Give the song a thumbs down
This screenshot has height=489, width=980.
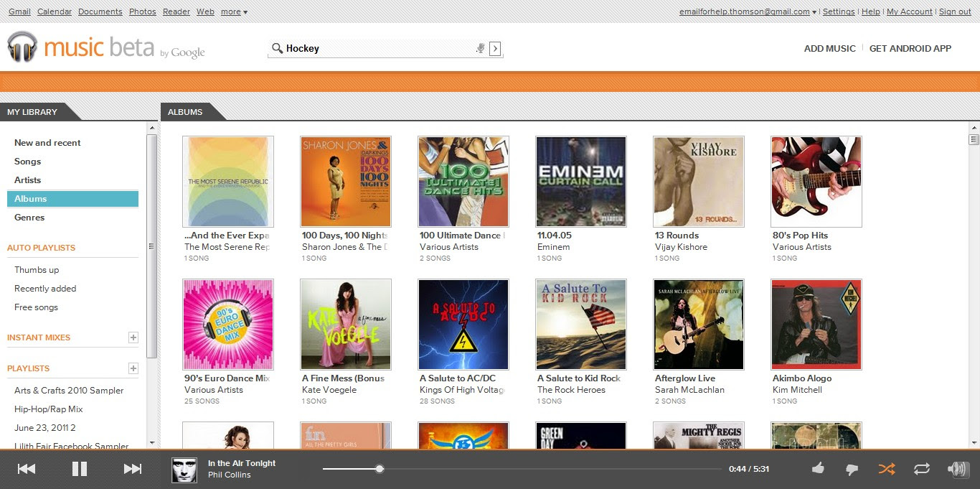click(852, 470)
